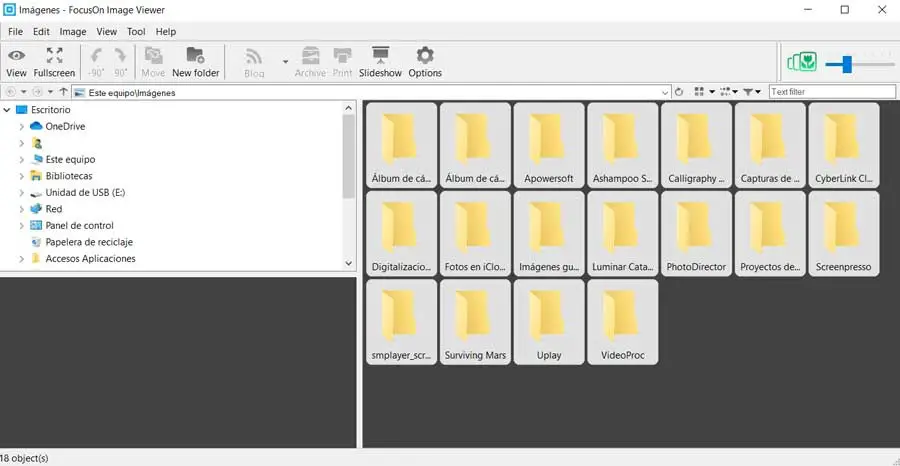Select the VideoProc folder thumbnail
This screenshot has width=900, height=466.
pyautogui.click(x=623, y=322)
